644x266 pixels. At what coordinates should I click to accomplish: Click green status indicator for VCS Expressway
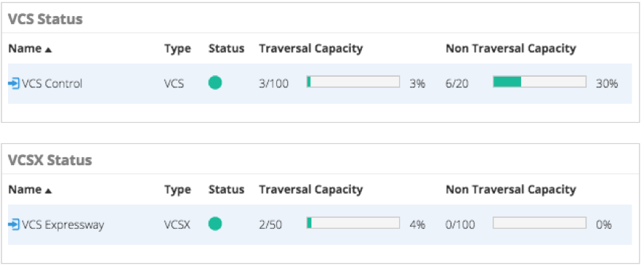[x=215, y=224]
